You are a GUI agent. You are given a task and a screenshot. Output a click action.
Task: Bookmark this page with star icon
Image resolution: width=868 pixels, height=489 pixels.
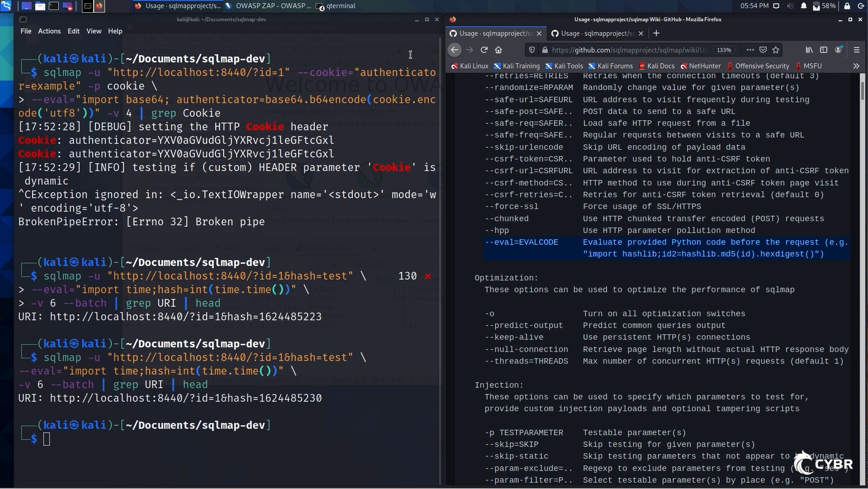pyautogui.click(x=776, y=50)
